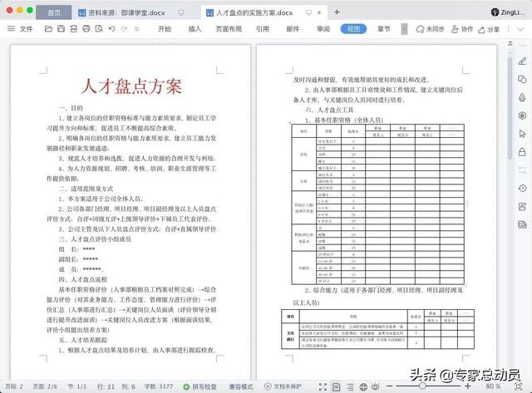Open the ZingLi user account avatar

tap(495, 12)
